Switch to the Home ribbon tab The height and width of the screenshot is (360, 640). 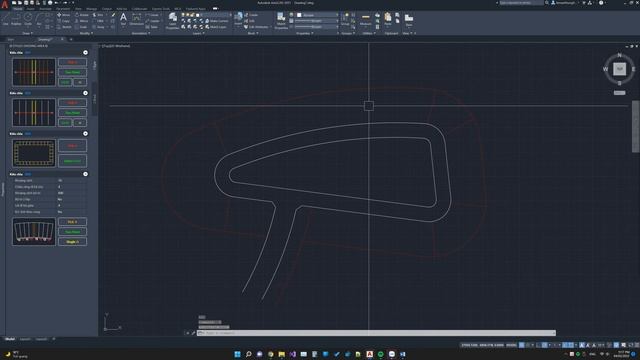click(x=18, y=9)
